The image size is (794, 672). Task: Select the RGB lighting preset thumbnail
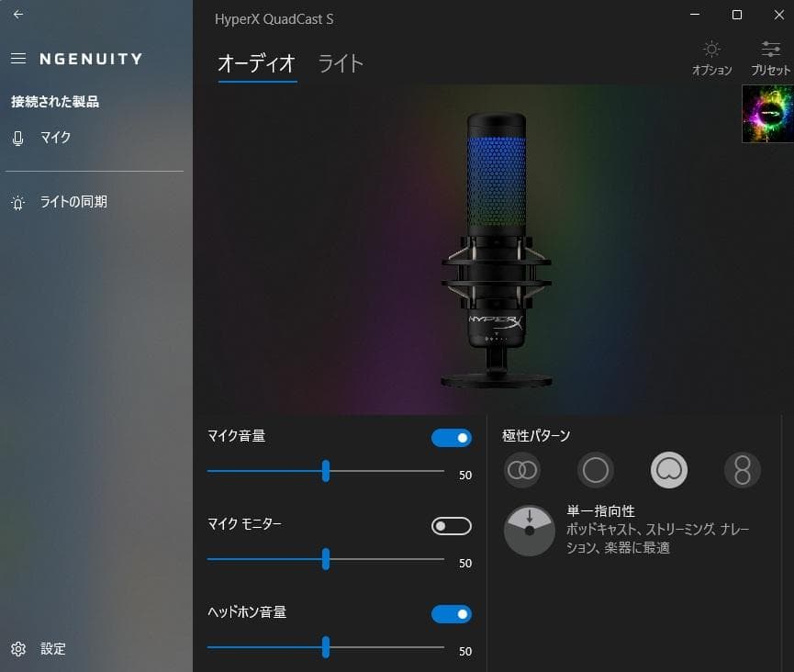767,113
